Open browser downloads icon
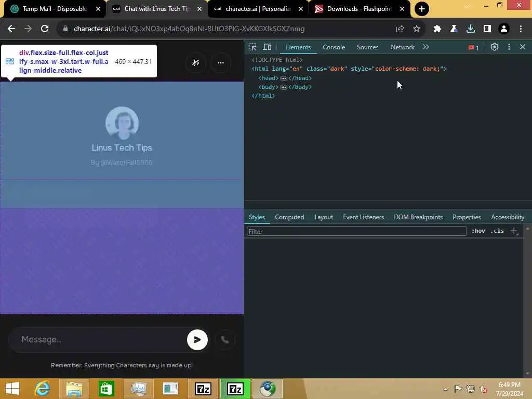 [470, 29]
